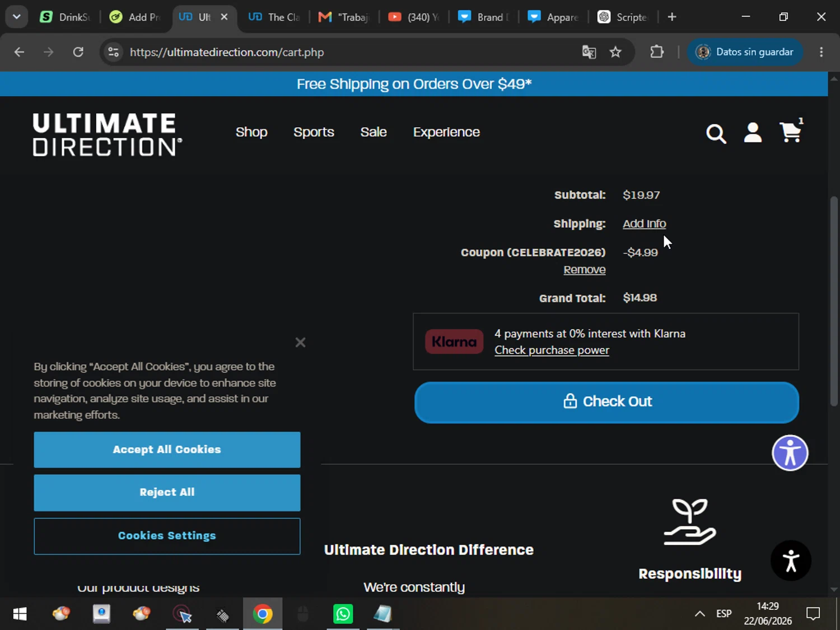The image size is (840, 630).
Task: Open the Datos sin guardar profile button
Action: (x=745, y=52)
